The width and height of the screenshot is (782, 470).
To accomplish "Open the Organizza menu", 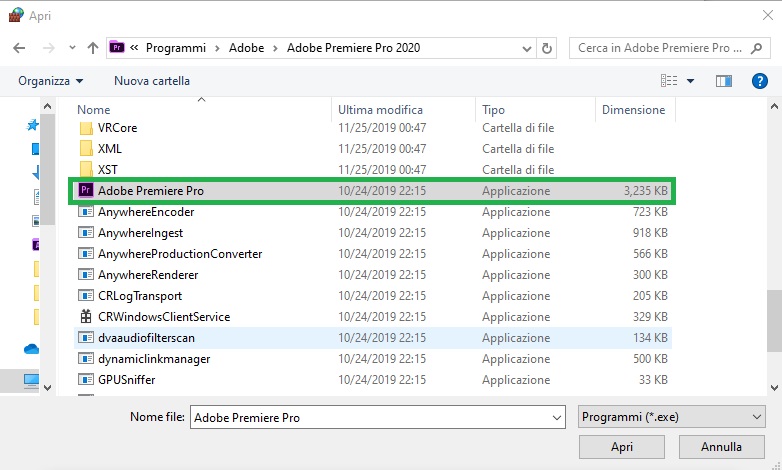I will pos(50,81).
